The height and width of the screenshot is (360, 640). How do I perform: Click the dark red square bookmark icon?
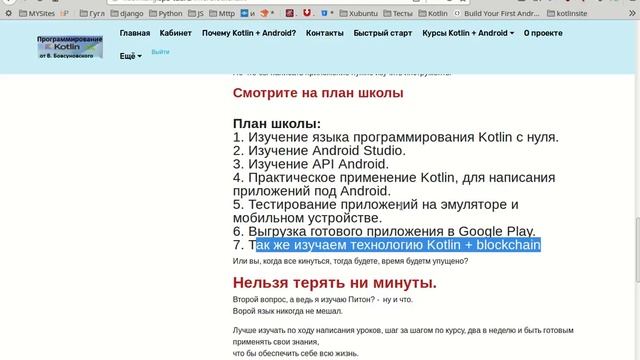[289, 13]
